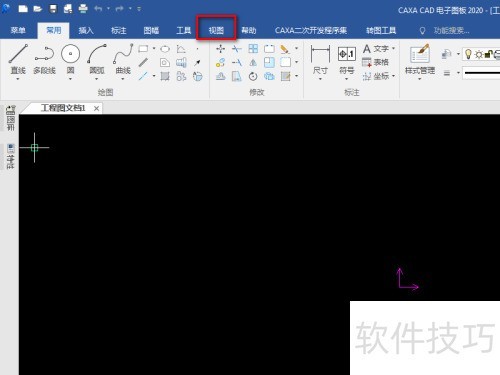Select the Mirror tool in 修改 group
The width and height of the screenshot is (500, 375).
253,62
